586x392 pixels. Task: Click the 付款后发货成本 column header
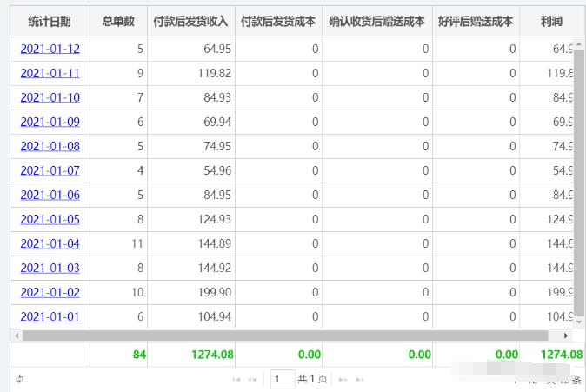pyautogui.click(x=278, y=21)
